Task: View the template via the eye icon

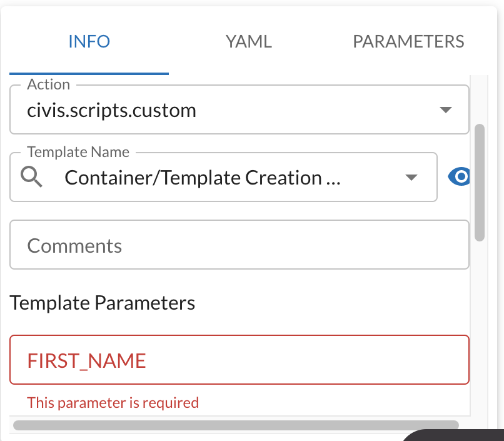Action: pos(459,176)
